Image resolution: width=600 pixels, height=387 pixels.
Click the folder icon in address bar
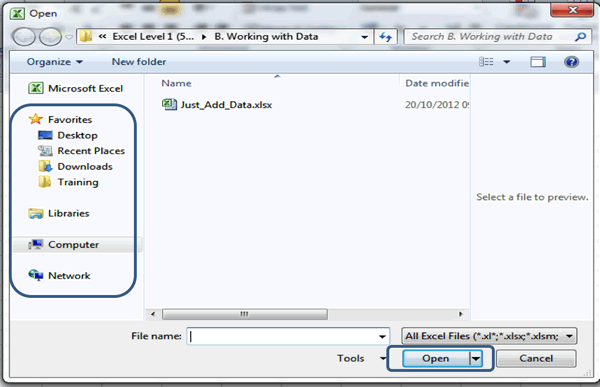click(86, 36)
